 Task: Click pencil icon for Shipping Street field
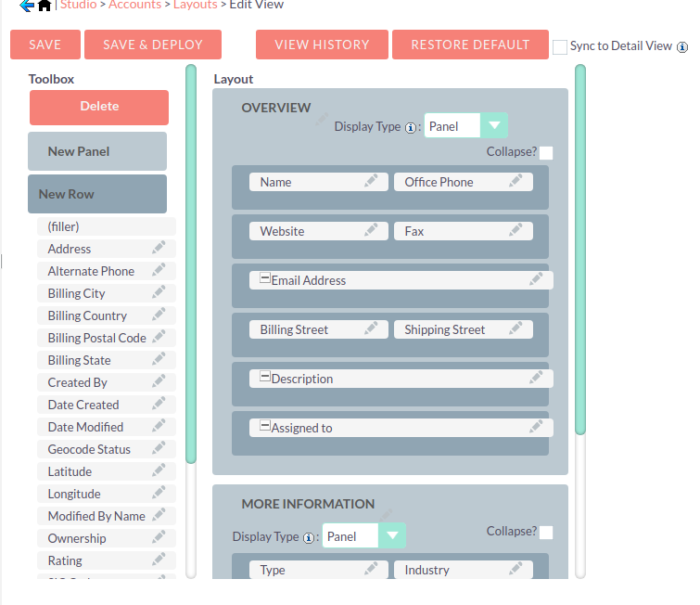coord(515,329)
